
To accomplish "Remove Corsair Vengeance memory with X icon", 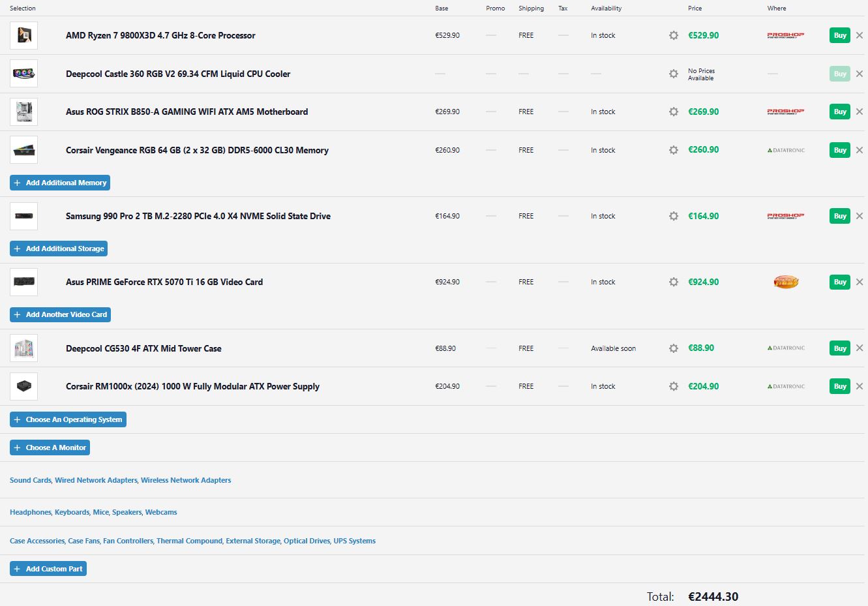I will pos(860,150).
